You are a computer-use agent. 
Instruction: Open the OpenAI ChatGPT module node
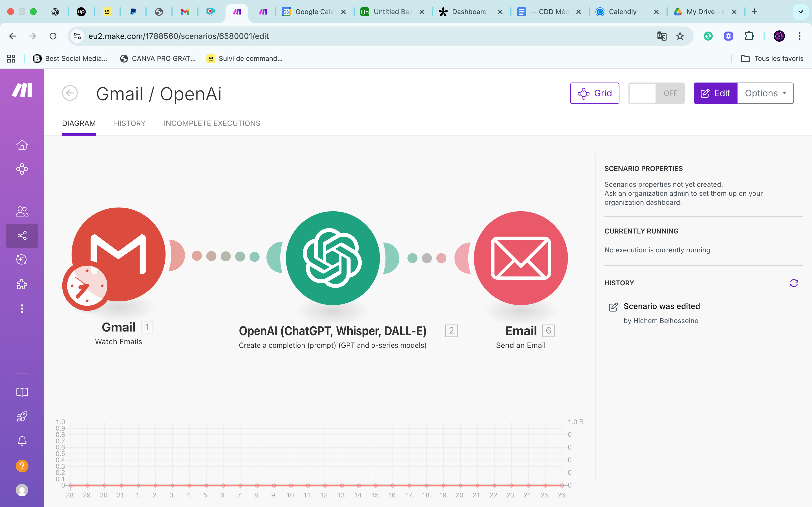[332, 258]
